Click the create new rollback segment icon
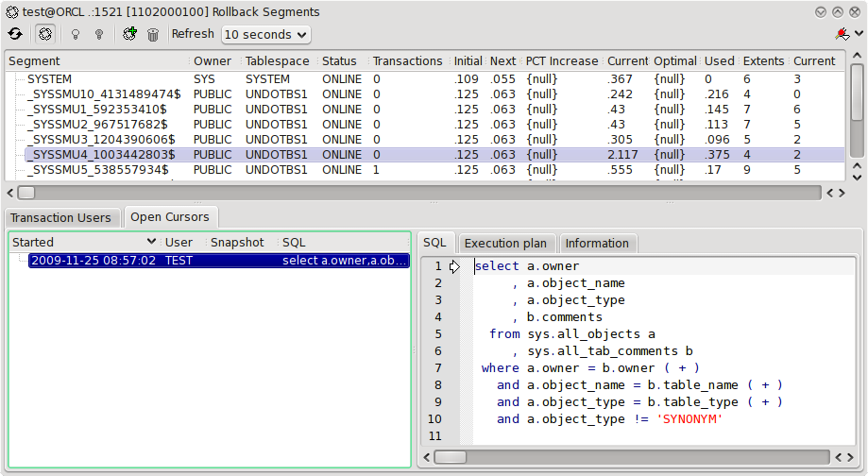Image resolution: width=868 pixels, height=476 pixels. [x=129, y=34]
